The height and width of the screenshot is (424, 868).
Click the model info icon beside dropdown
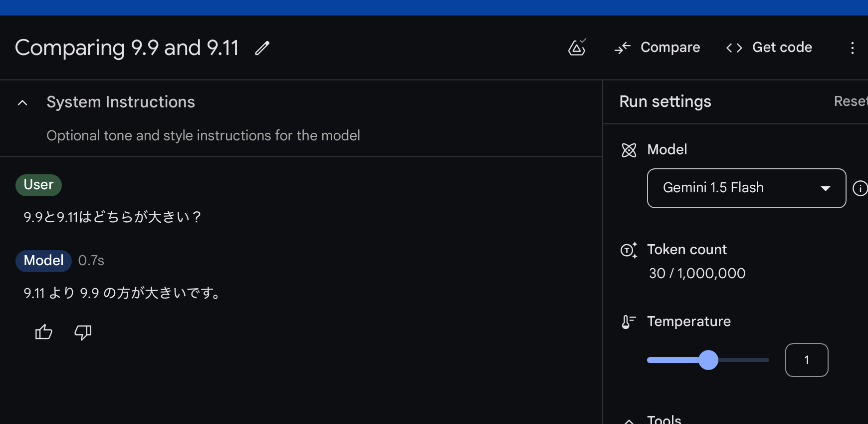[x=860, y=188]
